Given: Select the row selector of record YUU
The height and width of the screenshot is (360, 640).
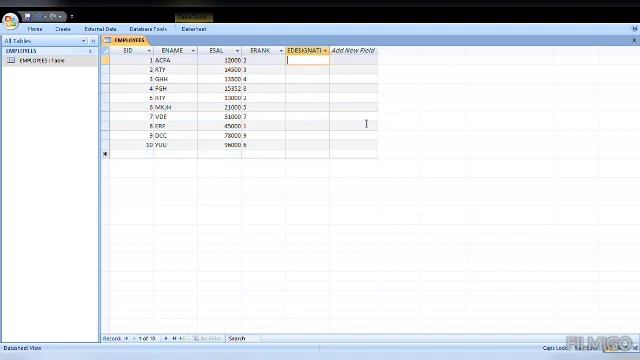Looking at the screenshot, I should 105,145.
